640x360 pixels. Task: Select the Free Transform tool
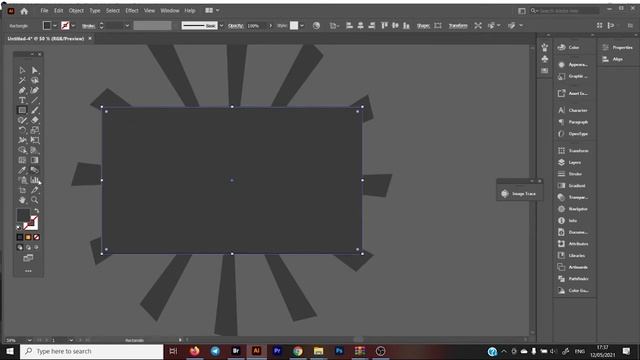click(x=35, y=140)
